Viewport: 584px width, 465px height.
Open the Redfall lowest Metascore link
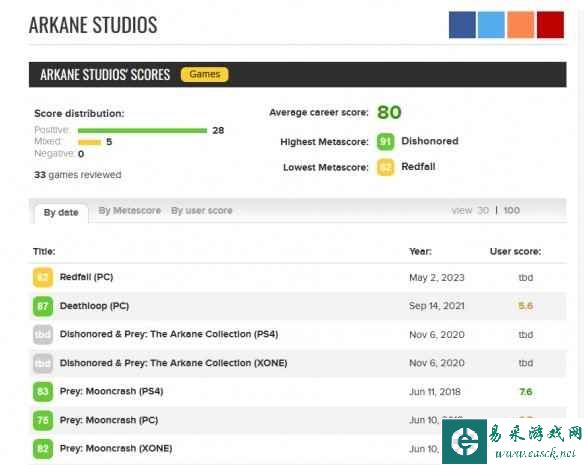[418, 167]
